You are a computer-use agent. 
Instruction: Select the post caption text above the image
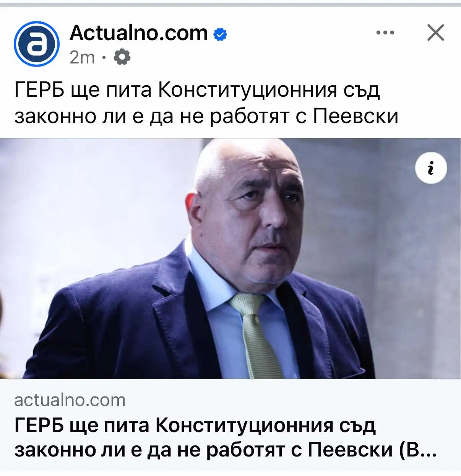(x=206, y=103)
